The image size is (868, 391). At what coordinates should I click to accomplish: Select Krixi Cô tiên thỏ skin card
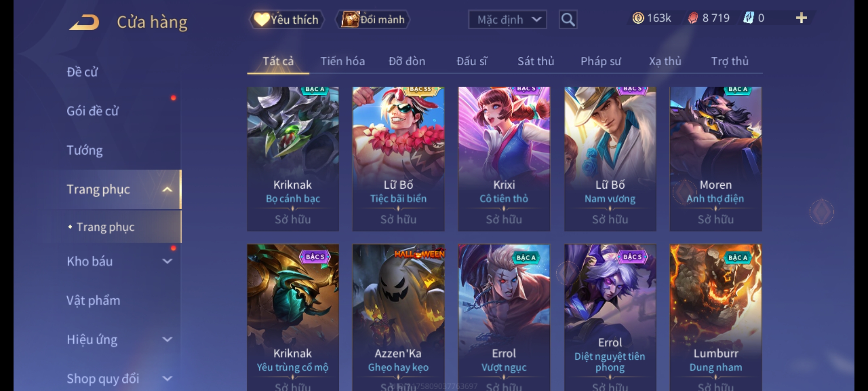click(504, 159)
